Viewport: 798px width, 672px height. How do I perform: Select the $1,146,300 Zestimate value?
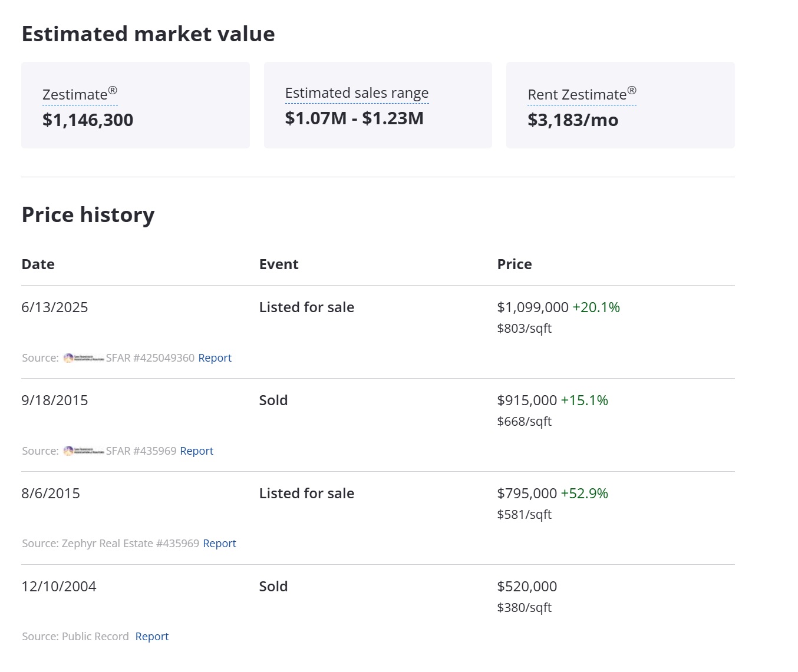click(x=88, y=120)
